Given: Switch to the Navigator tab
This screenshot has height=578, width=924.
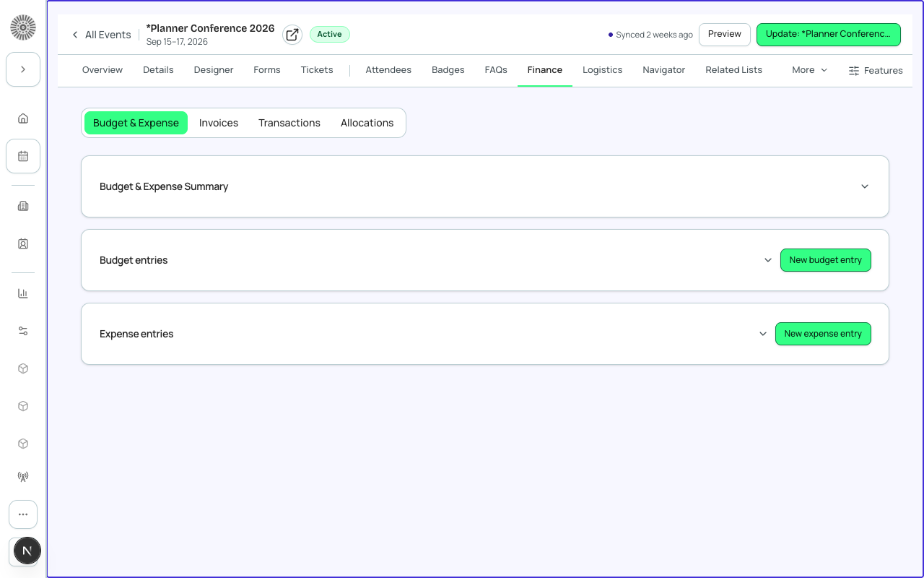Looking at the screenshot, I should 664,70.
